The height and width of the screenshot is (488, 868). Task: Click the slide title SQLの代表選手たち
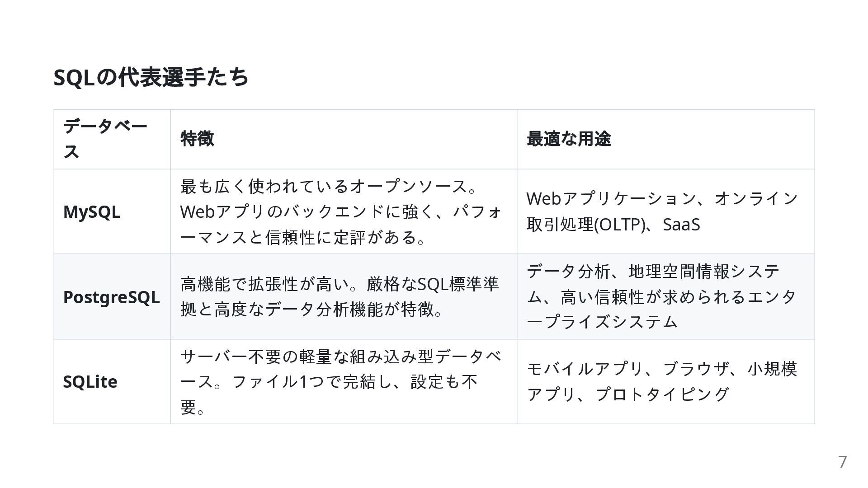151,77
